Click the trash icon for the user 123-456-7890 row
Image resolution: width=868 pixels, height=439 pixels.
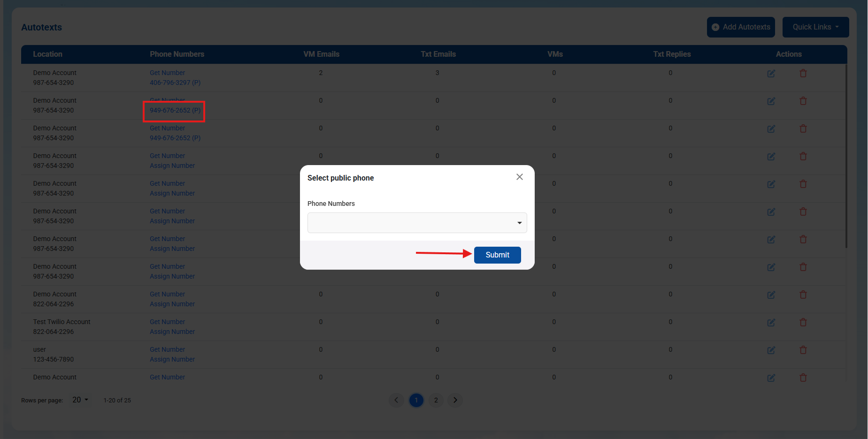click(x=803, y=350)
